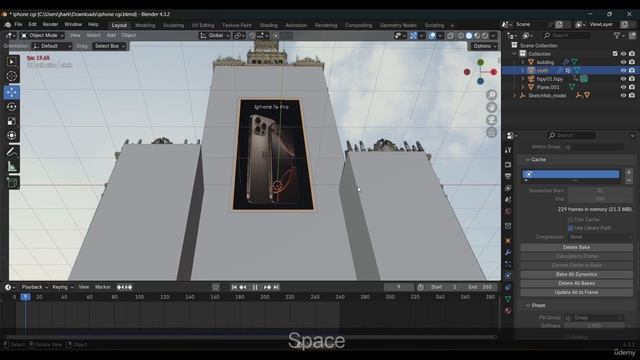The height and width of the screenshot is (360, 640).
Task: Collapse the Cache panel
Action: pyautogui.click(x=527, y=160)
